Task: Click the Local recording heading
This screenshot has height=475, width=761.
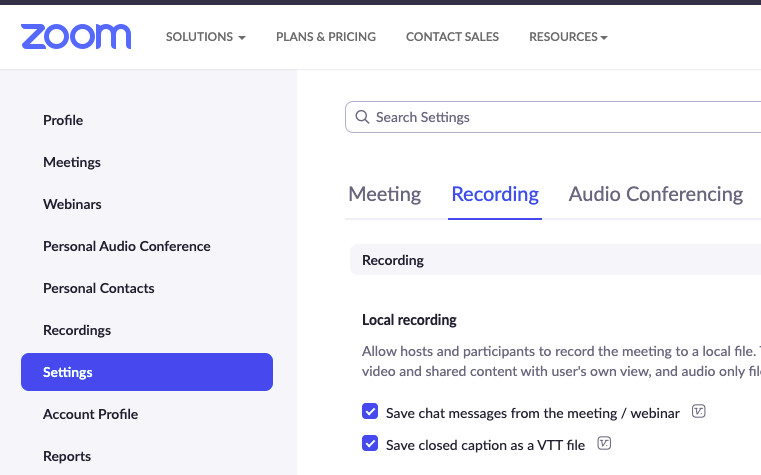Action: [409, 320]
